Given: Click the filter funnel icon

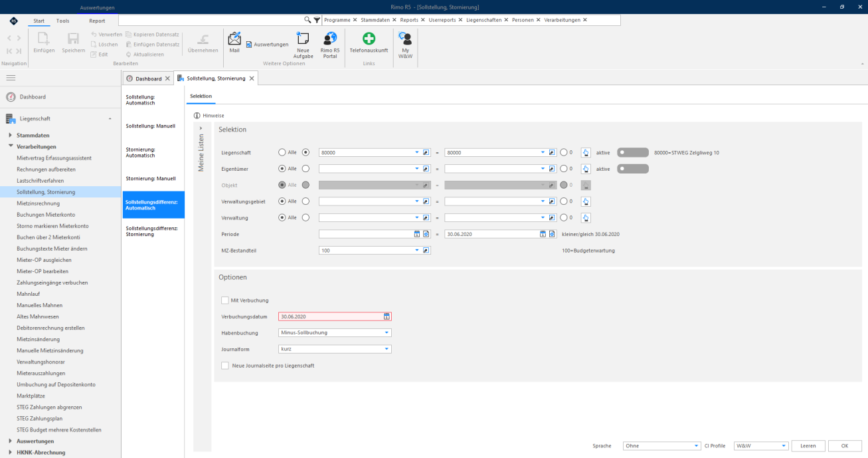Looking at the screenshot, I should (x=317, y=20).
